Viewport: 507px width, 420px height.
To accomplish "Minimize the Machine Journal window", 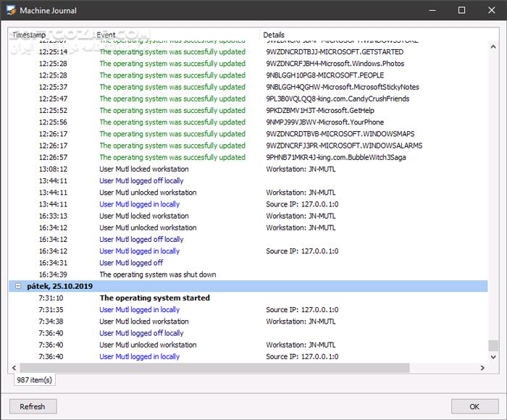I will coord(432,10).
